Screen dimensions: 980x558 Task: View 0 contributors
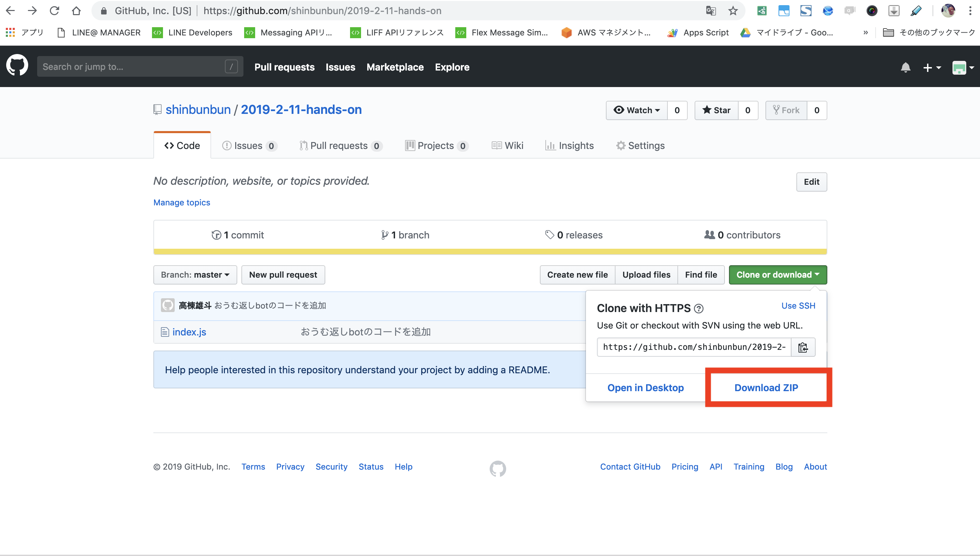click(742, 235)
